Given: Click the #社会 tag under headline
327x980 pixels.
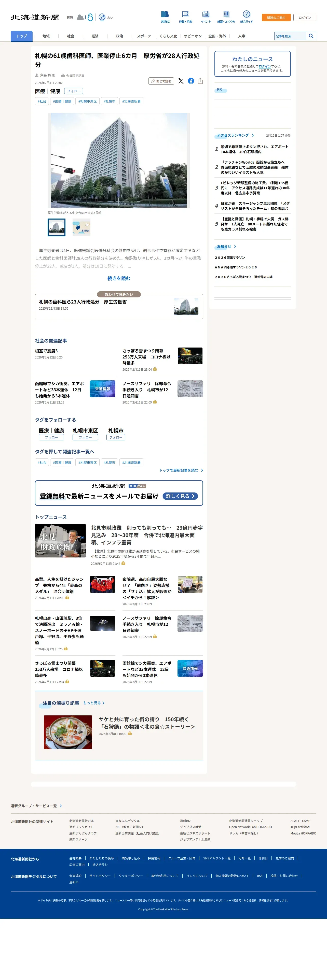Looking at the screenshot, I should tap(42, 101).
